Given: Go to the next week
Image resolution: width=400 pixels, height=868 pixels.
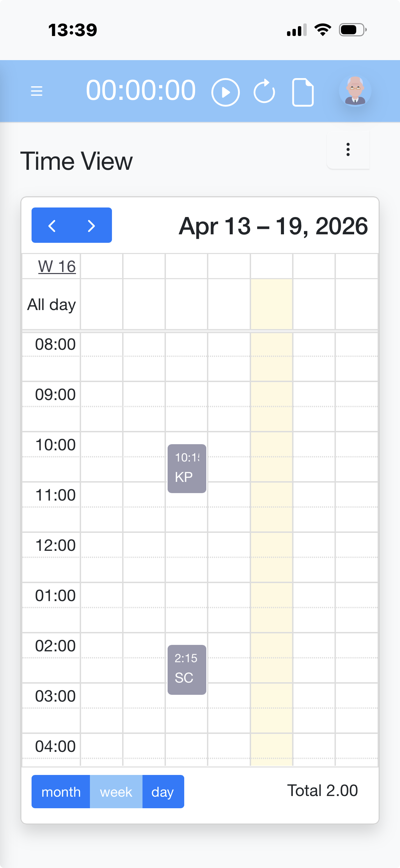Looking at the screenshot, I should coord(91,225).
